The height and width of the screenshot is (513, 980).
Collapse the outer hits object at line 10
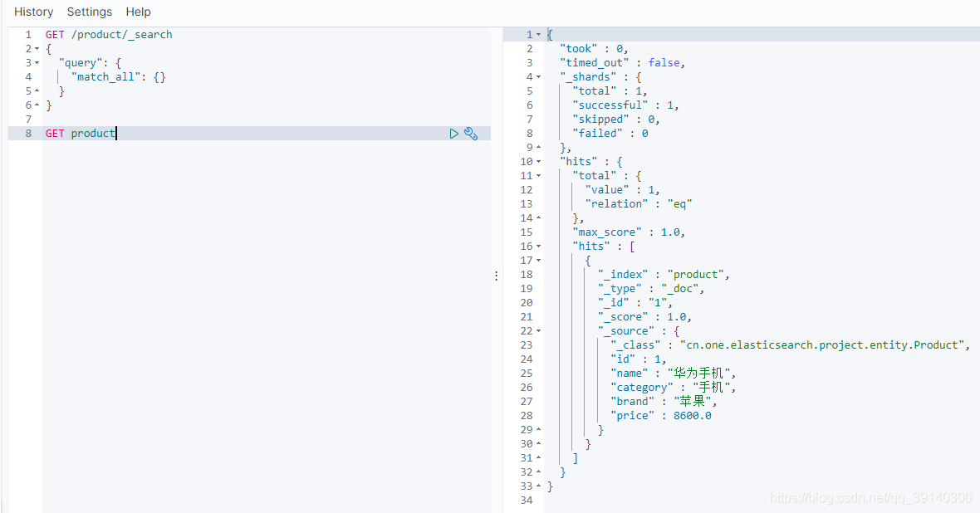click(539, 162)
